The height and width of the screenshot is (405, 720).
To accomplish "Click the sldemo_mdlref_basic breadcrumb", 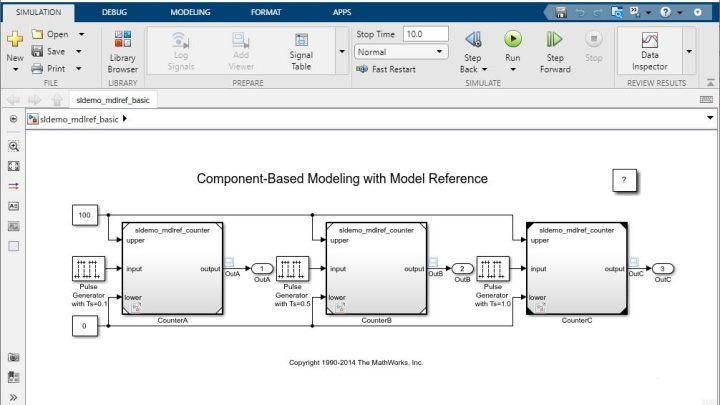I will coord(79,119).
